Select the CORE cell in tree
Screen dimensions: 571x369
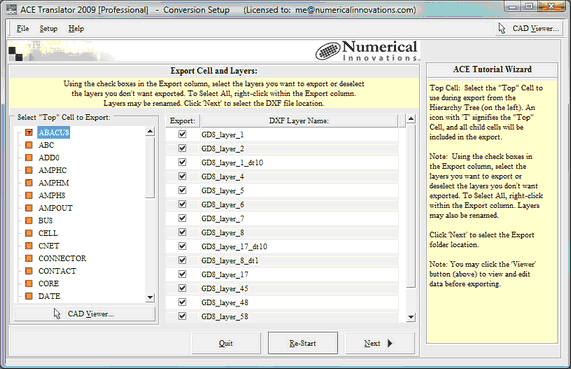[x=48, y=283]
